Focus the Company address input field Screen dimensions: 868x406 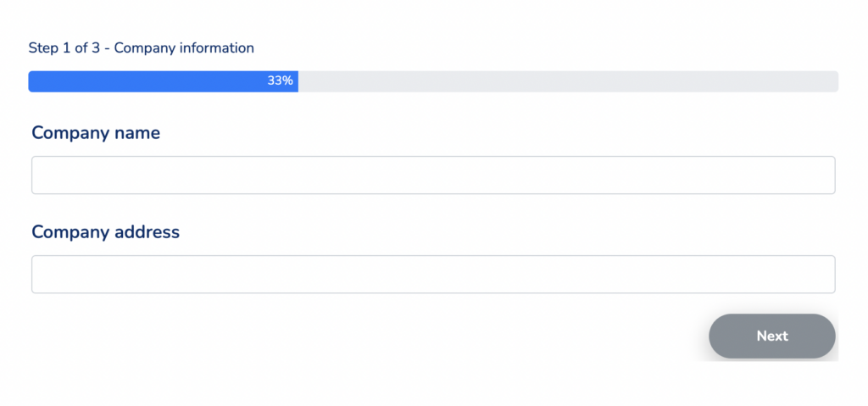click(x=433, y=274)
